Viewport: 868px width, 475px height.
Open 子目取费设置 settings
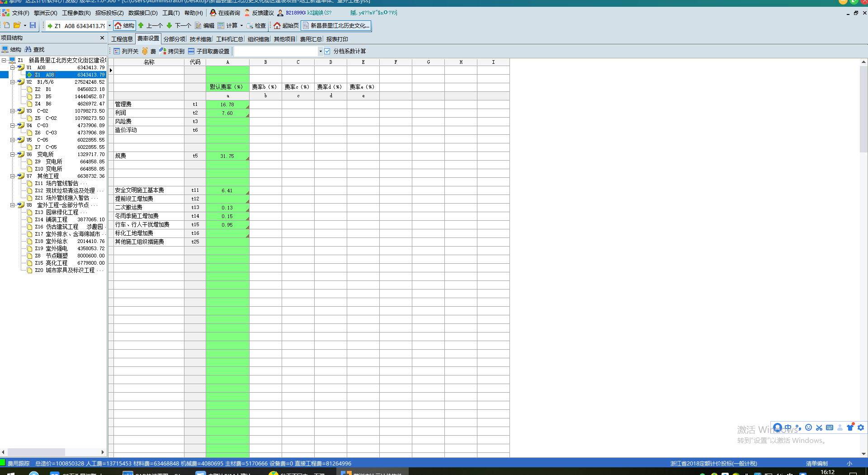point(209,51)
